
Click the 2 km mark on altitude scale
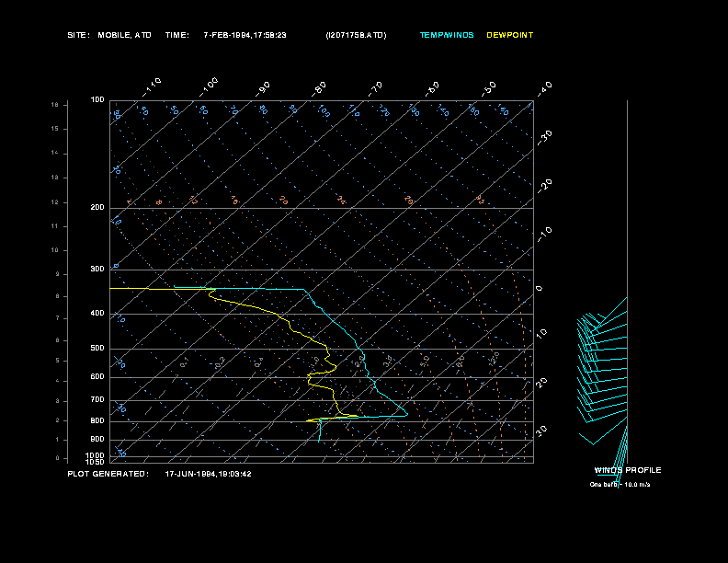pyautogui.click(x=58, y=420)
